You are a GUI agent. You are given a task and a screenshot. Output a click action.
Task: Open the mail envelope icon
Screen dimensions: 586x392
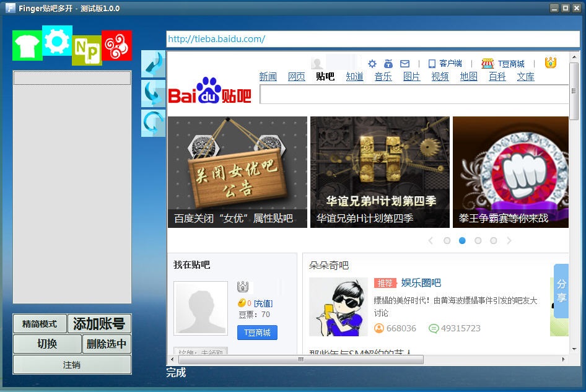[405, 64]
